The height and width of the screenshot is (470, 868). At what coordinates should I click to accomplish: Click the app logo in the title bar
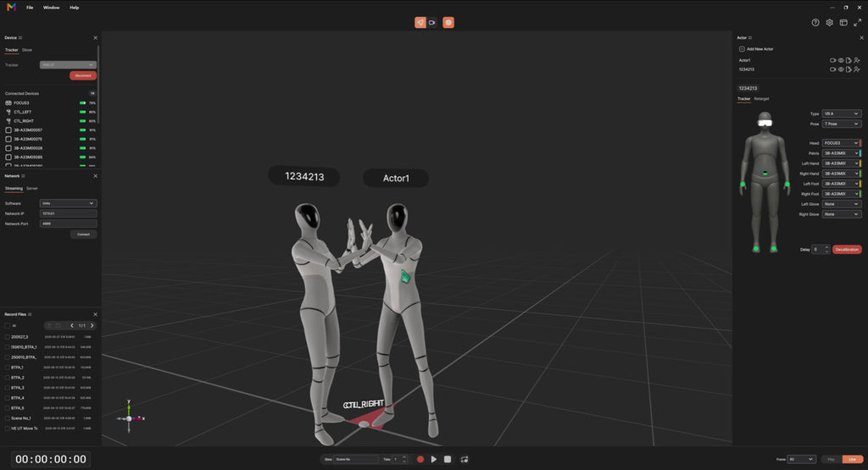[x=11, y=7]
